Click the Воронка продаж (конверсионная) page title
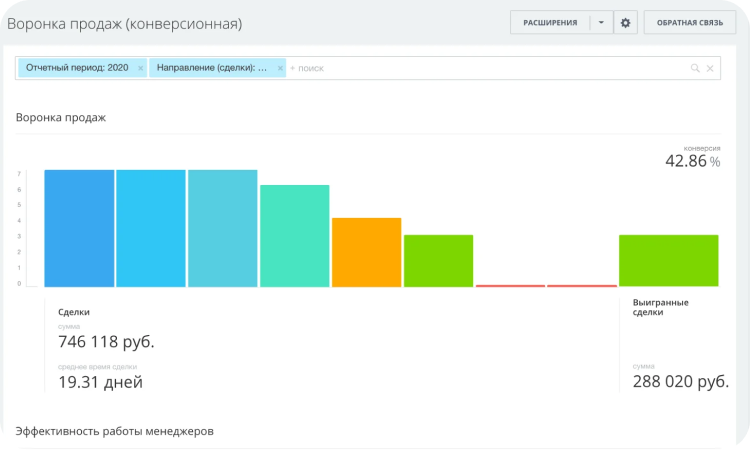Viewport: 750px width, 450px height. tap(124, 24)
